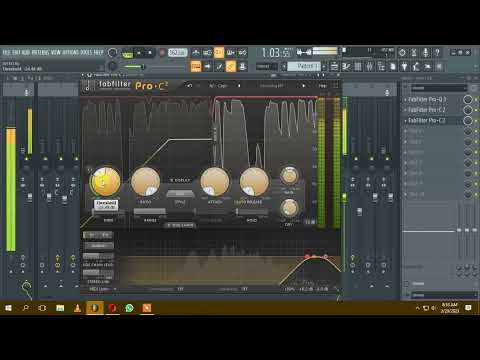The width and height of the screenshot is (480, 360).
Task: Click the scissors/cut icon in top right toolbar
Action: click(414, 53)
